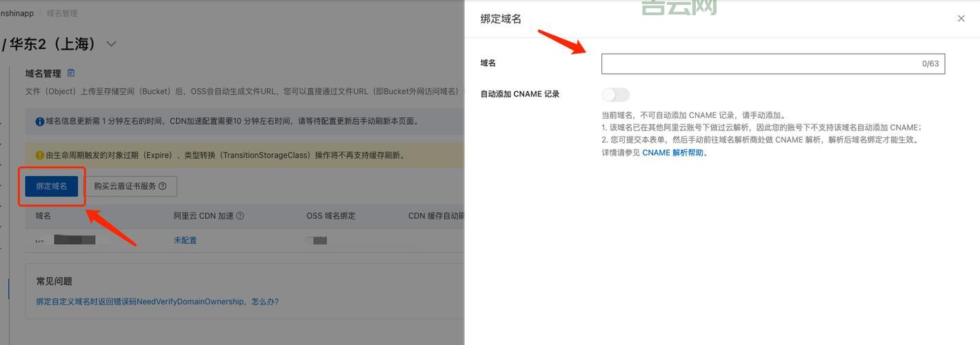Click the blue 绑定域名 button
The height and width of the screenshot is (345, 980).
pos(52,186)
